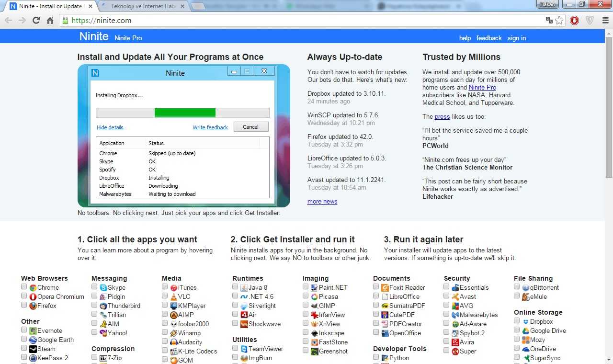613x364 pixels.
Task: Check the SumatraPDF checkbox
Action: coord(376,305)
